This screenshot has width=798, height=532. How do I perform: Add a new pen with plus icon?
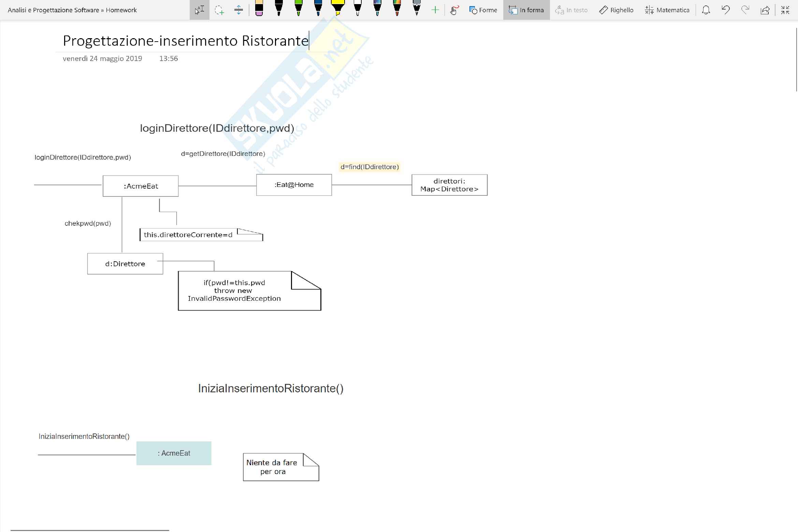(435, 10)
